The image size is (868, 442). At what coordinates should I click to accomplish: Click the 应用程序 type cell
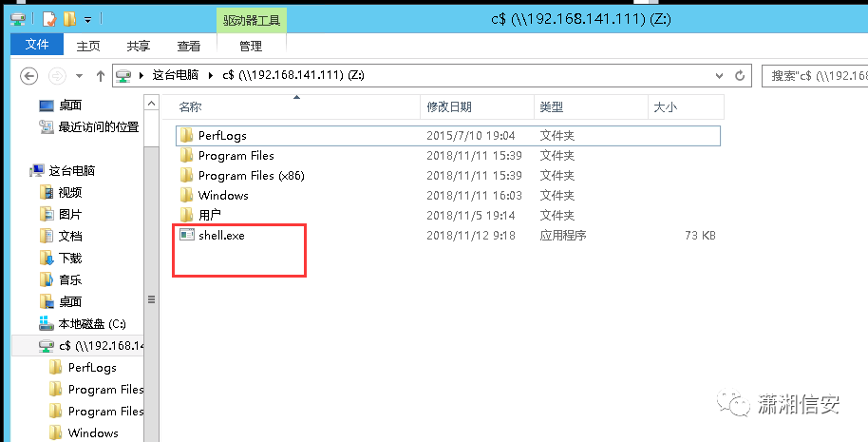563,236
